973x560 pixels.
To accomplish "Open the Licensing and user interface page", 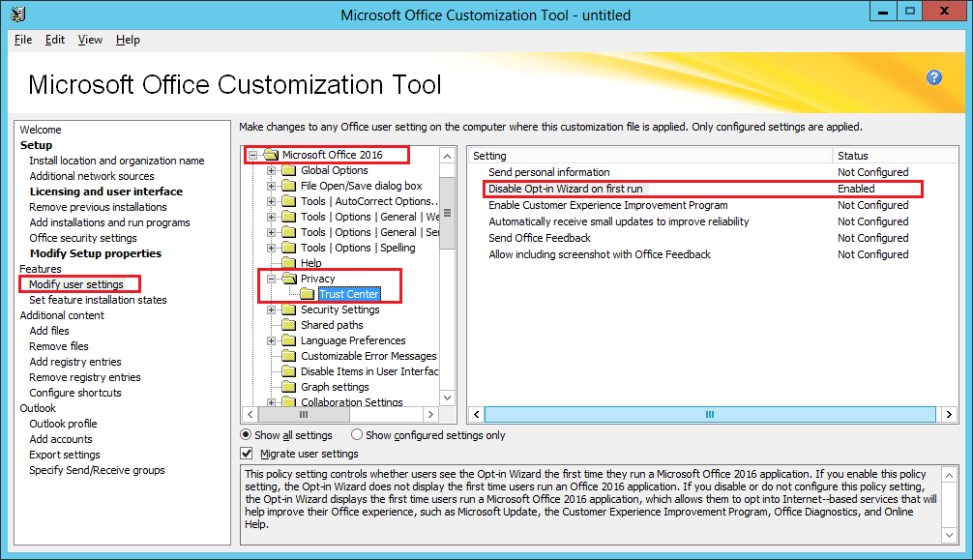I will (106, 192).
